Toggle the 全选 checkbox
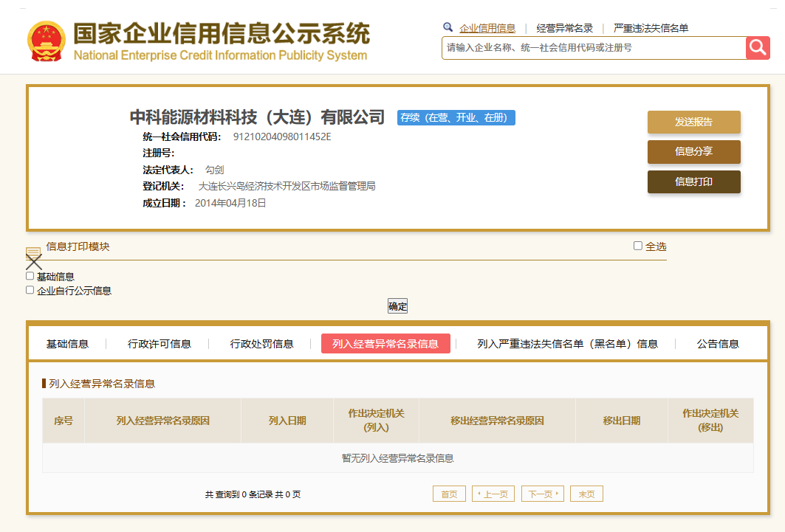 pos(638,246)
